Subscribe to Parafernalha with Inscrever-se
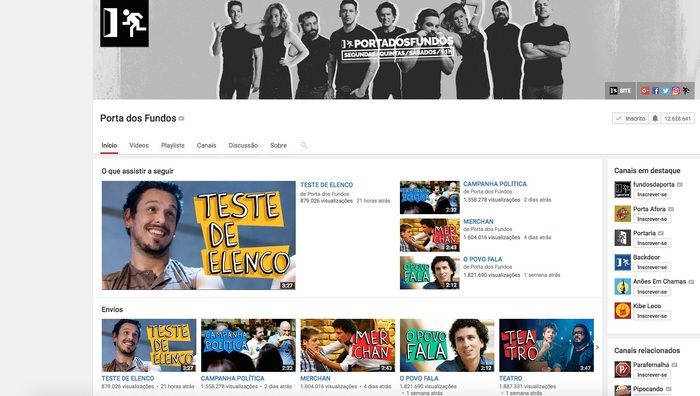Viewport: 700px width, 396px height. point(652,375)
